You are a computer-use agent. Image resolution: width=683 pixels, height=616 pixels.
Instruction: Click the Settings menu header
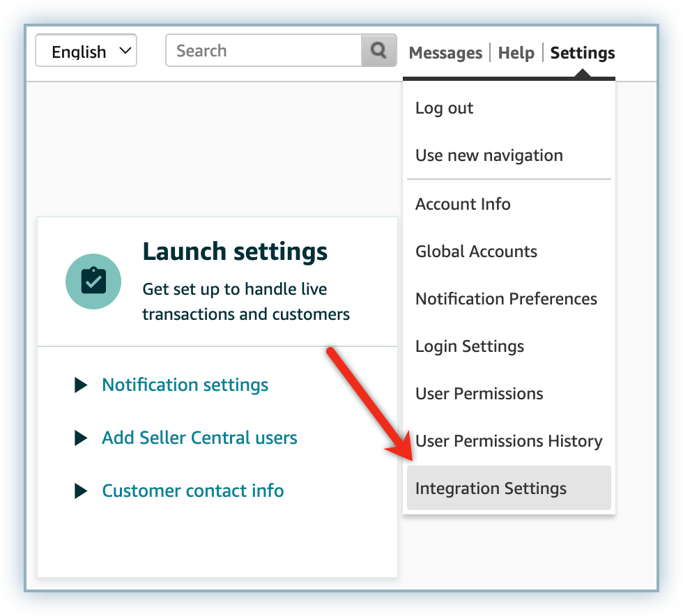(x=583, y=53)
